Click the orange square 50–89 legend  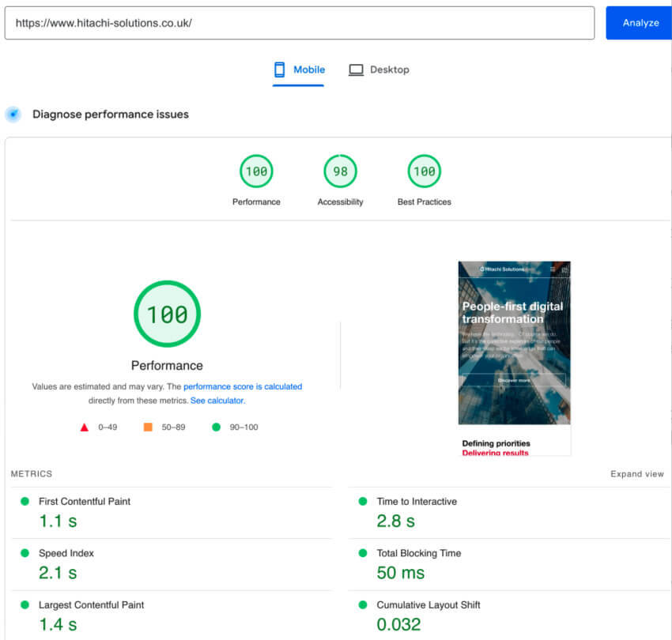pyautogui.click(x=148, y=427)
